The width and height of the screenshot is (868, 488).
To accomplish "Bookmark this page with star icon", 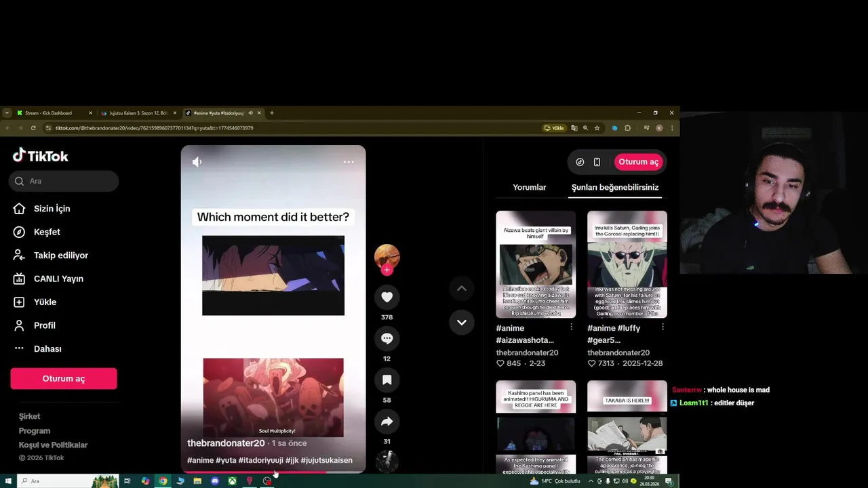I will (x=597, y=128).
